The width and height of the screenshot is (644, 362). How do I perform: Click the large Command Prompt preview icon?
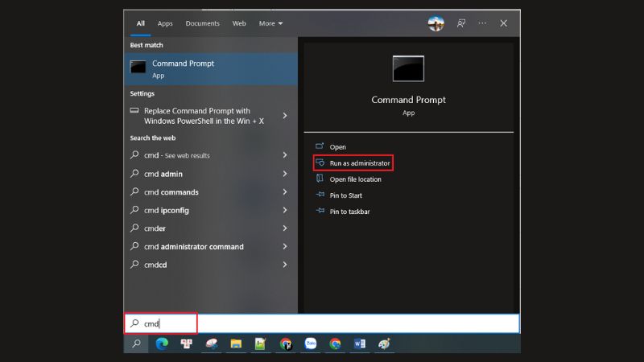408,68
